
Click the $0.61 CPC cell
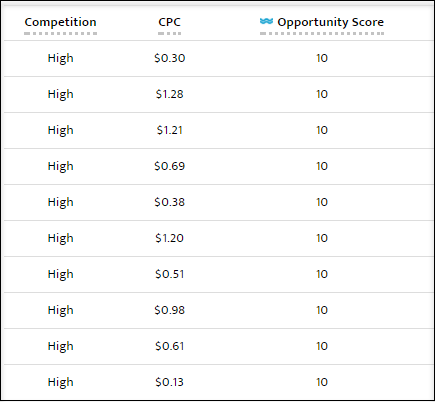point(169,346)
